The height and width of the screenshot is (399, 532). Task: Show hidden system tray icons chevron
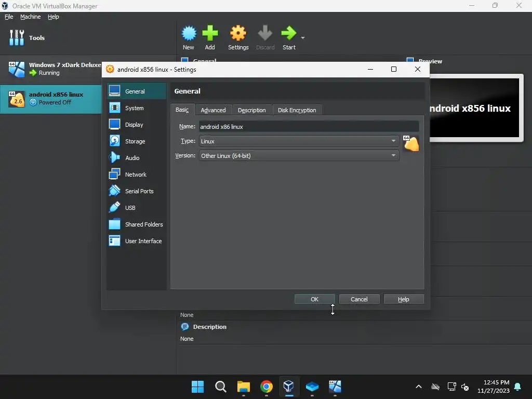(x=419, y=387)
